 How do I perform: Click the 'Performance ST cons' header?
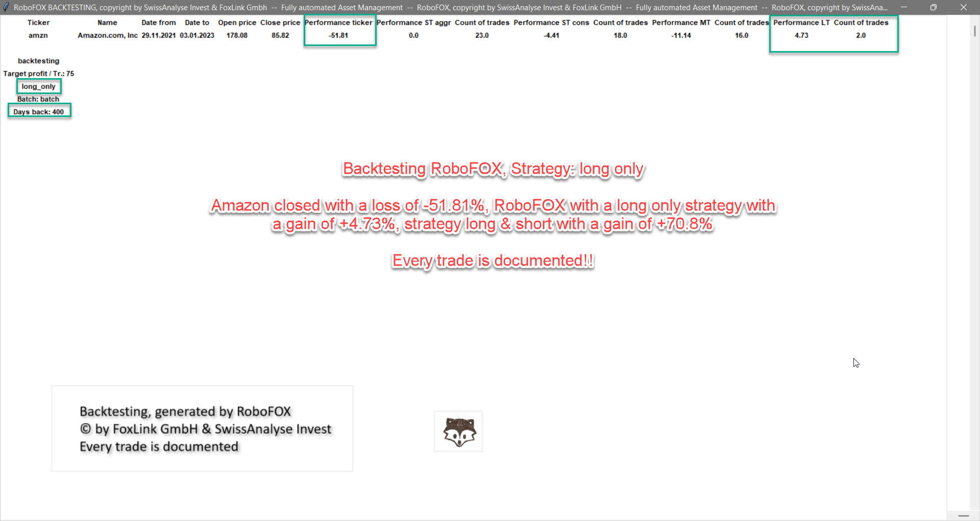(551, 22)
